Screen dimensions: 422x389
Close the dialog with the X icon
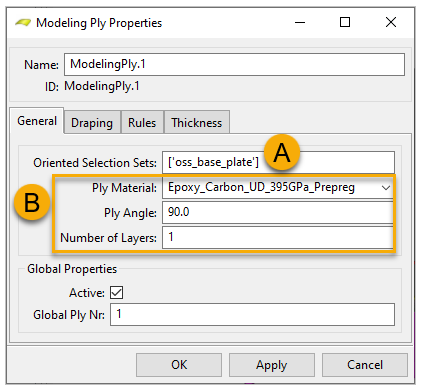(x=391, y=22)
